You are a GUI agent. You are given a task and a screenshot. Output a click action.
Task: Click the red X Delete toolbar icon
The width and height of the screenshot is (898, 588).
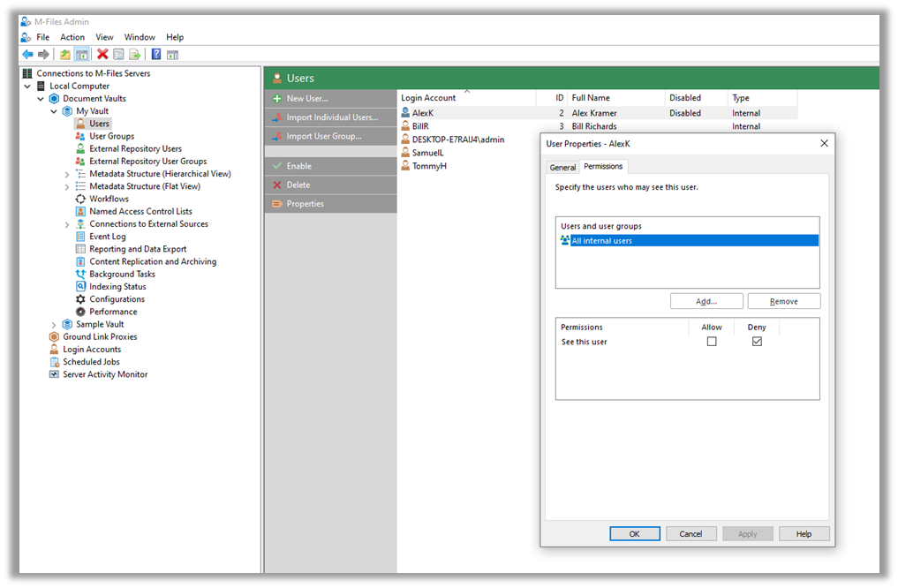pyautogui.click(x=102, y=55)
